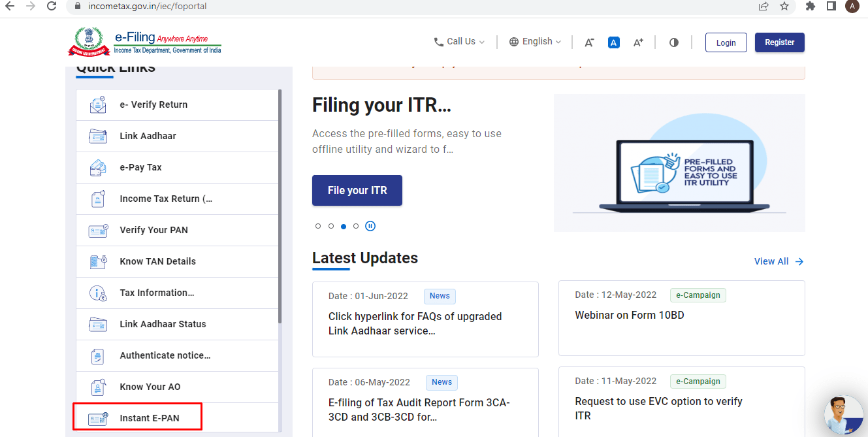Click the e-Verify Return icon
This screenshot has width=868, height=437.
[x=98, y=105]
